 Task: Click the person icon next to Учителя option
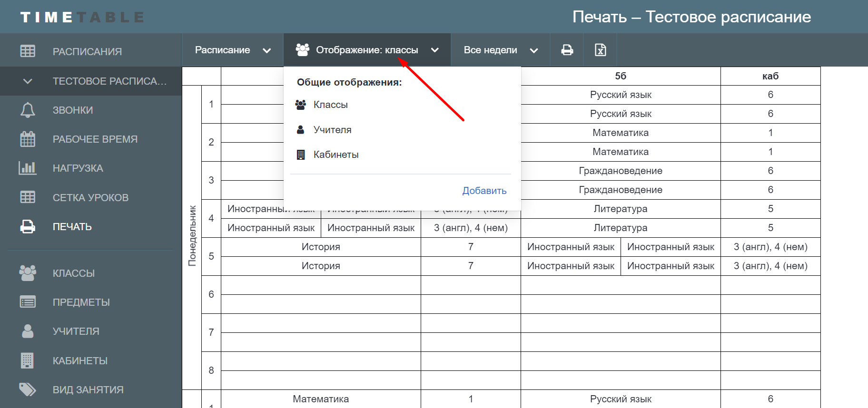click(301, 130)
